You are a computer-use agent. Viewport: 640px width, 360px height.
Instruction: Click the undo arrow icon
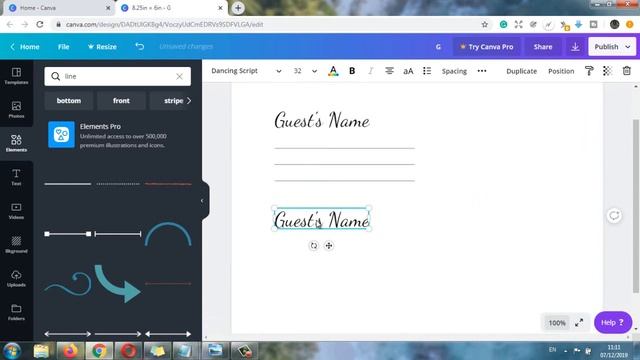(140, 47)
